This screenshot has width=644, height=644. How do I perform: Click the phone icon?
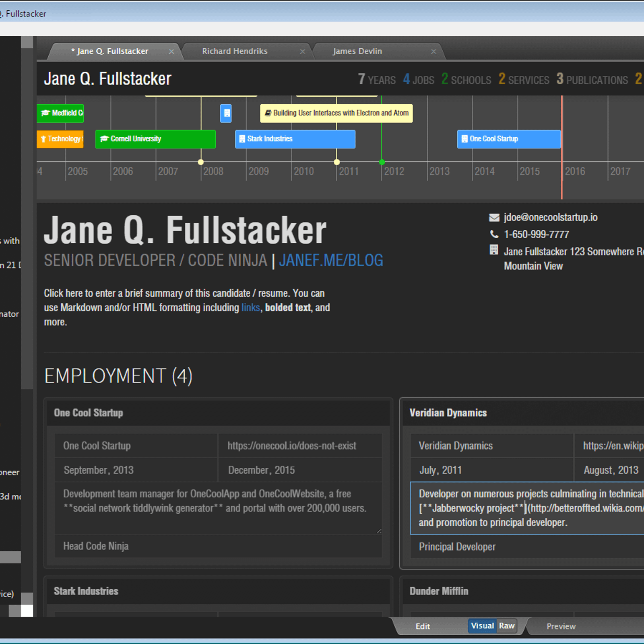point(494,234)
